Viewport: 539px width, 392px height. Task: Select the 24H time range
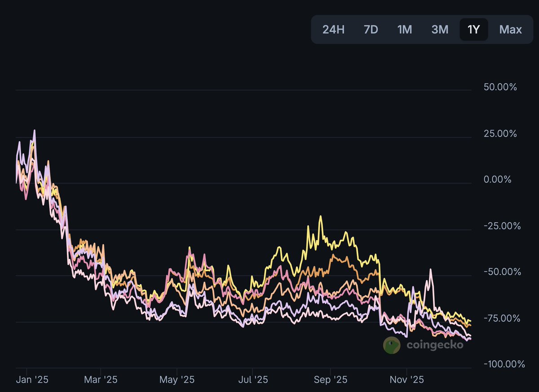pyautogui.click(x=334, y=29)
